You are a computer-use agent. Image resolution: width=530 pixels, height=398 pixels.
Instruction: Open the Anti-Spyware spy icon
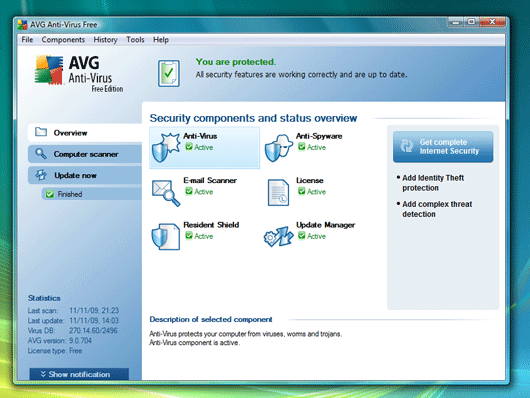(x=279, y=148)
